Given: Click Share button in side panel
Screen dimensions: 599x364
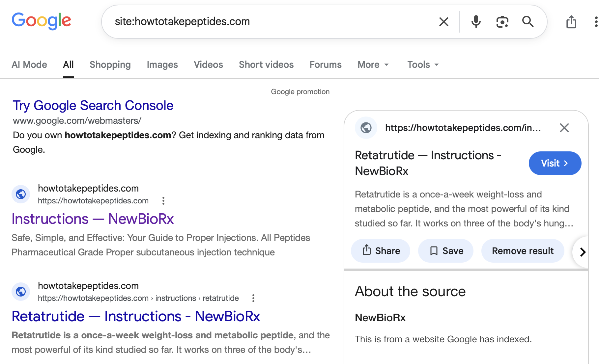Looking at the screenshot, I should (x=381, y=251).
